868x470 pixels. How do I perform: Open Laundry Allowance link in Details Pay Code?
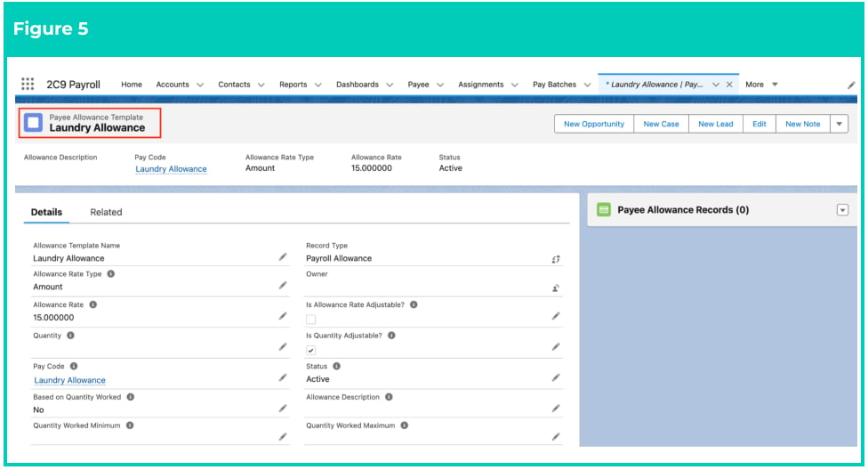coord(69,380)
